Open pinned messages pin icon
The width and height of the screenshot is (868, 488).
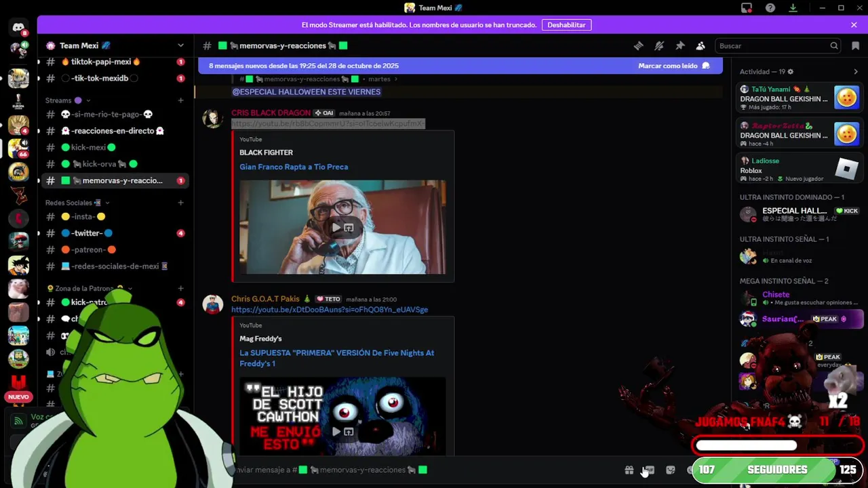pyautogui.click(x=679, y=45)
